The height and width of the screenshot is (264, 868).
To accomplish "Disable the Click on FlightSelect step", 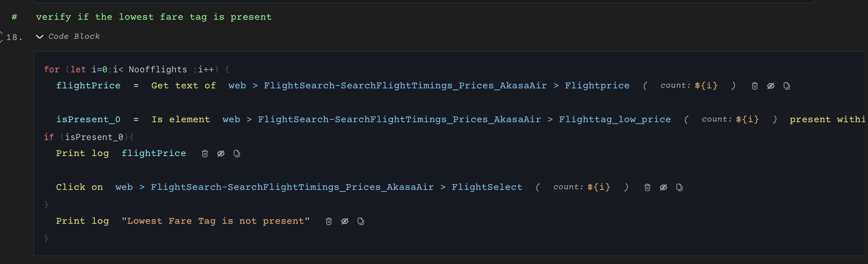I will point(663,187).
